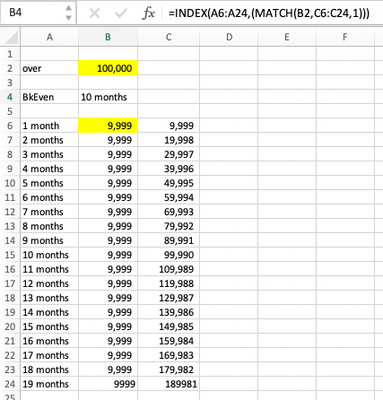Click the '10 months' cell in column A
The image size is (383, 400).
(x=50, y=255)
